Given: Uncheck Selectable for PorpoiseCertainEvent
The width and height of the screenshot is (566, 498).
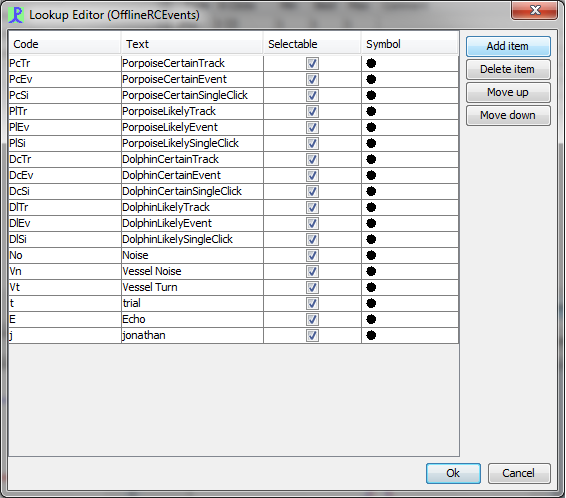Looking at the screenshot, I should [312, 79].
